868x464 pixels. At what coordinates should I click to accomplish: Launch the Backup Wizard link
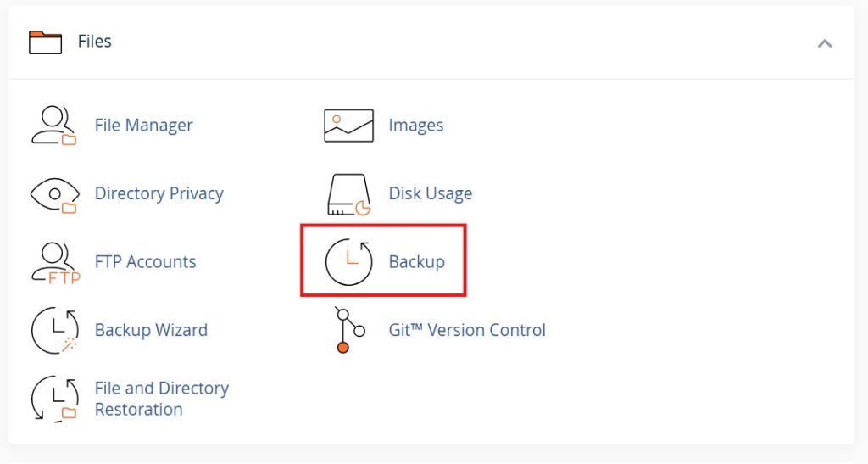tap(151, 330)
